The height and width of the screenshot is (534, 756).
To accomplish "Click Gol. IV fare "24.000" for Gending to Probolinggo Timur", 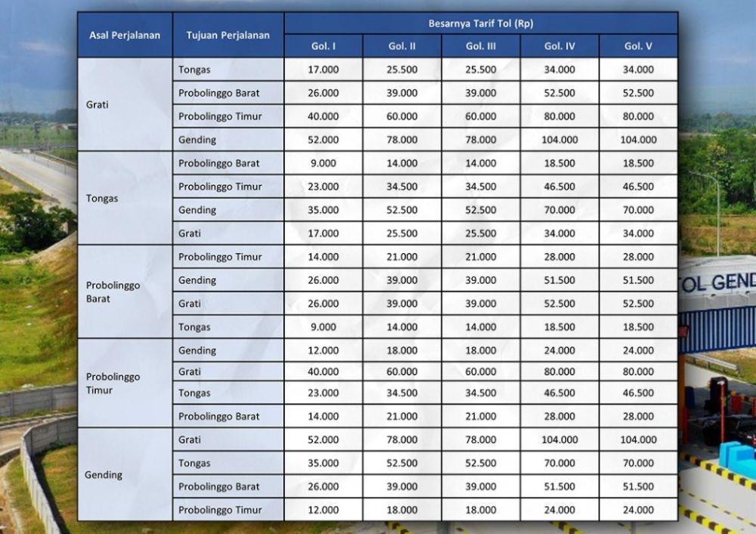I will click(559, 510).
